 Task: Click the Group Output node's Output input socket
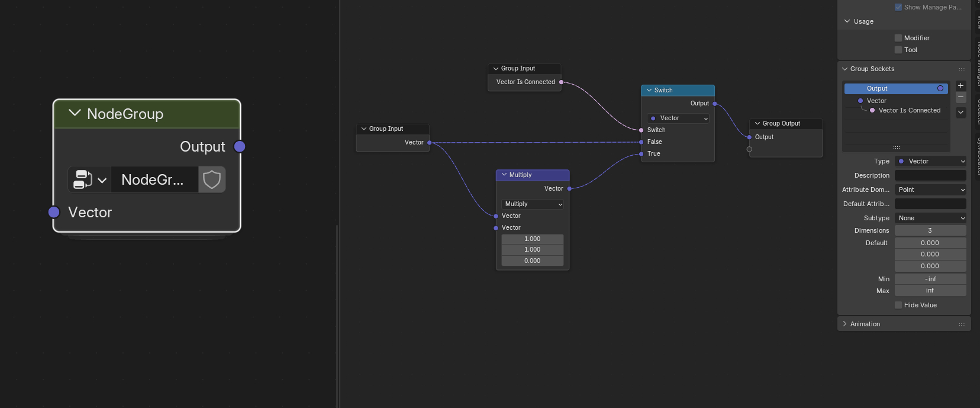tap(749, 137)
